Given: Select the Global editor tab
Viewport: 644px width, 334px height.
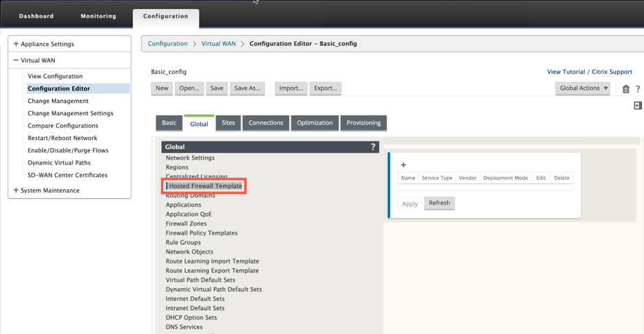Looking at the screenshot, I should coord(199,123).
